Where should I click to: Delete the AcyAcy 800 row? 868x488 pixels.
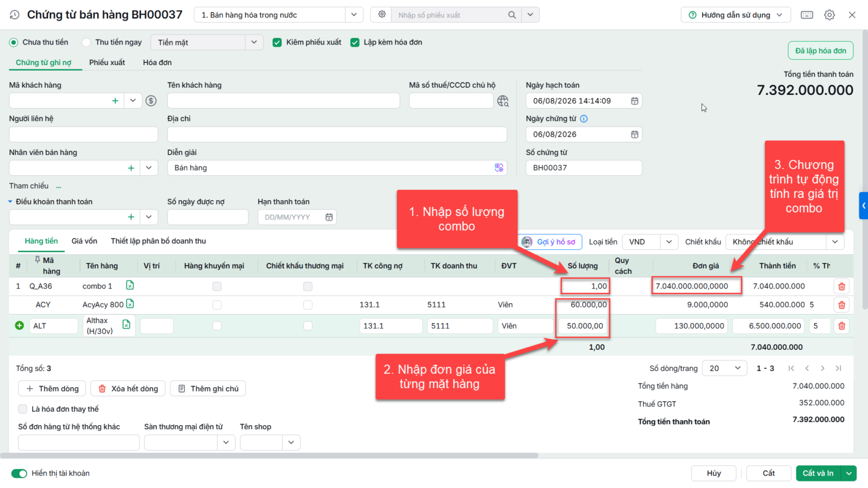point(841,305)
